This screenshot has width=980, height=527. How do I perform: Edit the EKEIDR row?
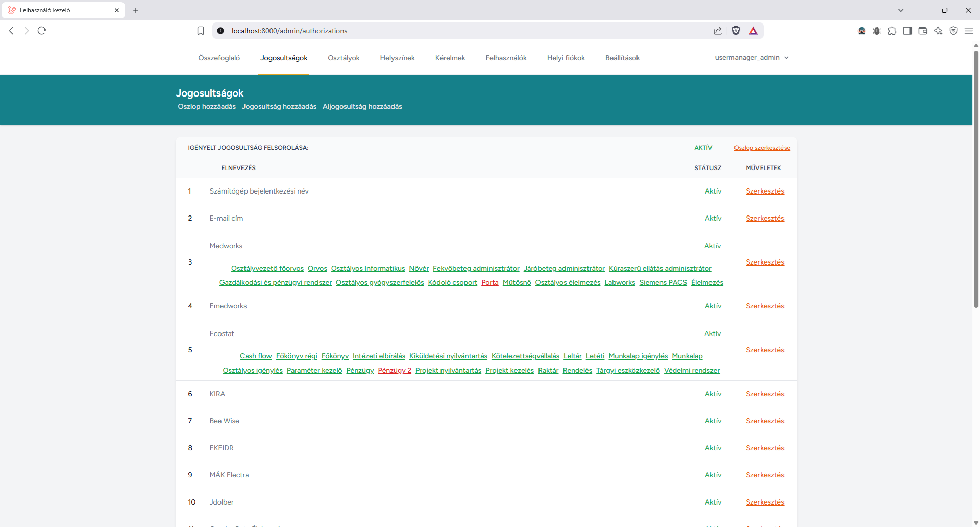(765, 448)
